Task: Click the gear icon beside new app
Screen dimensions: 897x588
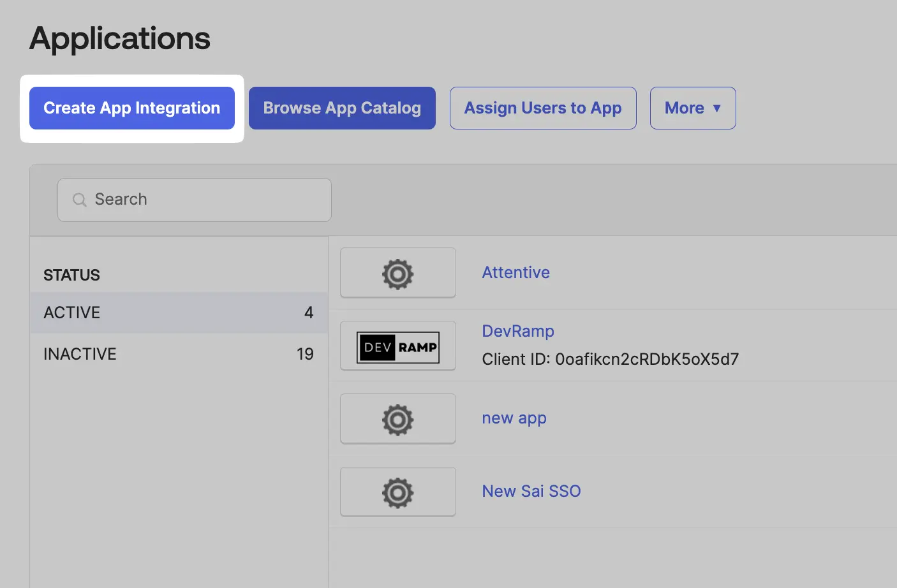Action: coord(397,419)
